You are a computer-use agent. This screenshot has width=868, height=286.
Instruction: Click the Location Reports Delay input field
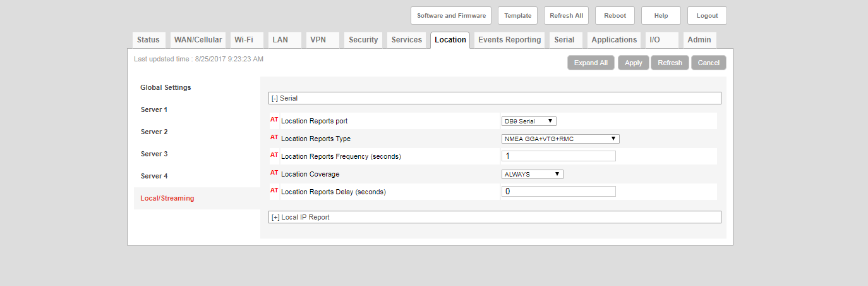click(558, 192)
